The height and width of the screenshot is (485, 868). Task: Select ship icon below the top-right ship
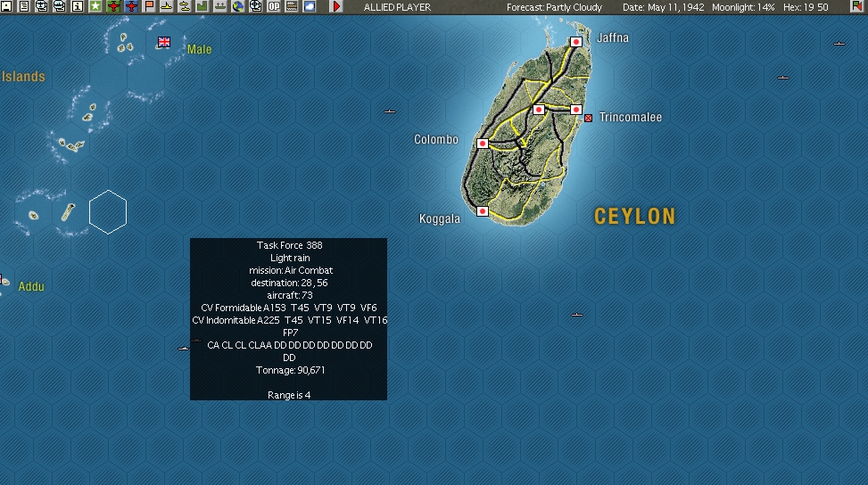click(x=782, y=78)
